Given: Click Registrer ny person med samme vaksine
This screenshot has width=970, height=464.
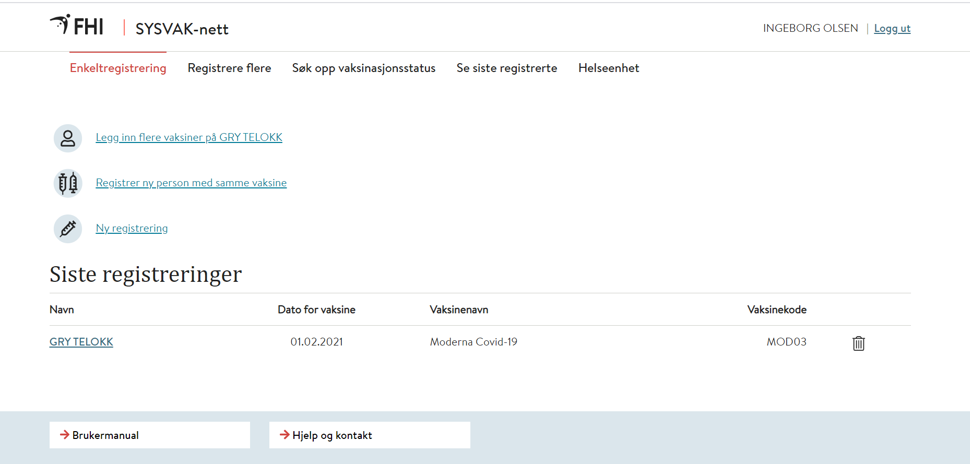Looking at the screenshot, I should coord(191,183).
